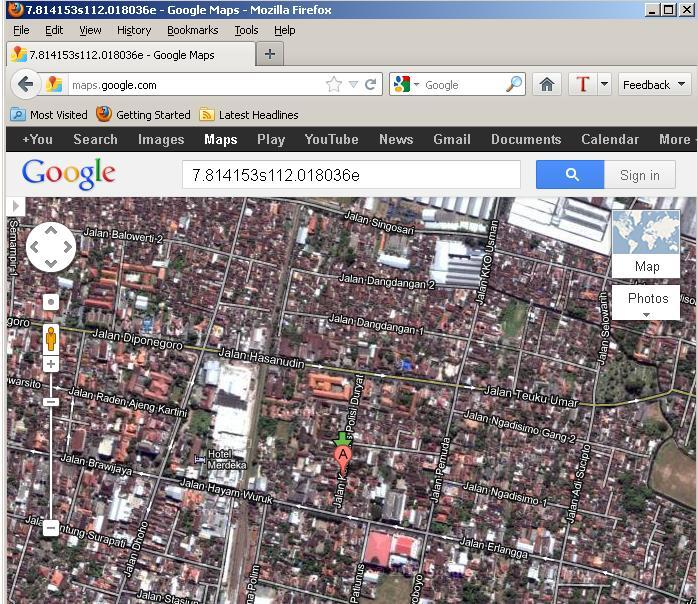This screenshot has width=698, height=604.
Task: Go back using the browser back arrow
Action: click(26, 84)
